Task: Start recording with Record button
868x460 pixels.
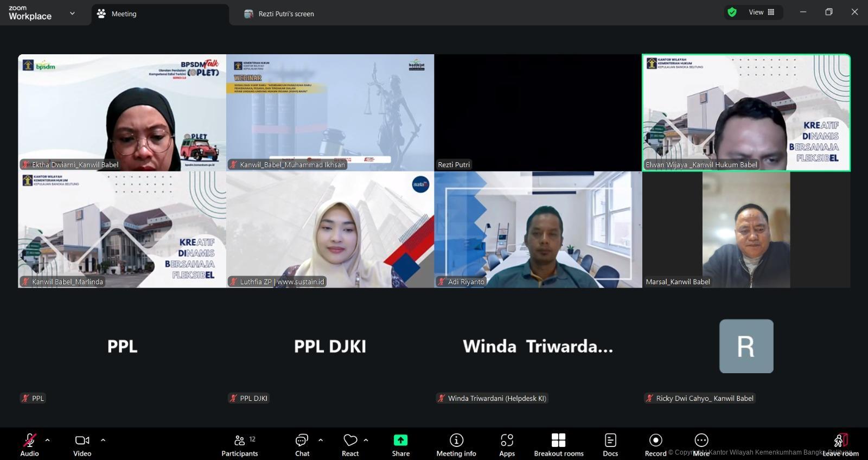Action: [x=655, y=445]
